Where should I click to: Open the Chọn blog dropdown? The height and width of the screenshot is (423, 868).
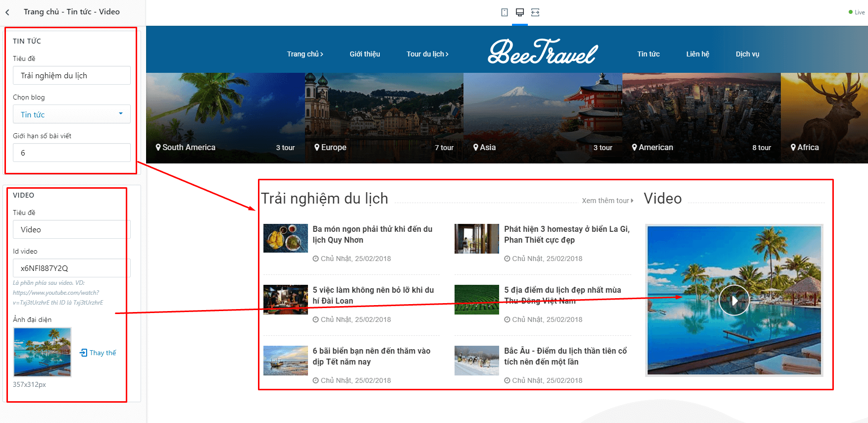72,114
